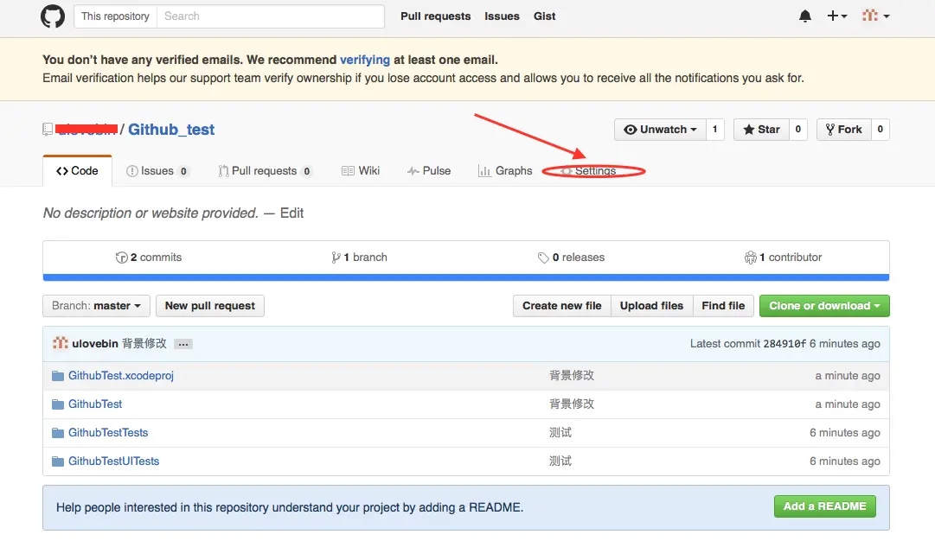The height and width of the screenshot is (560, 935).
Task: Open the Unwatch dropdown
Action: 660,130
